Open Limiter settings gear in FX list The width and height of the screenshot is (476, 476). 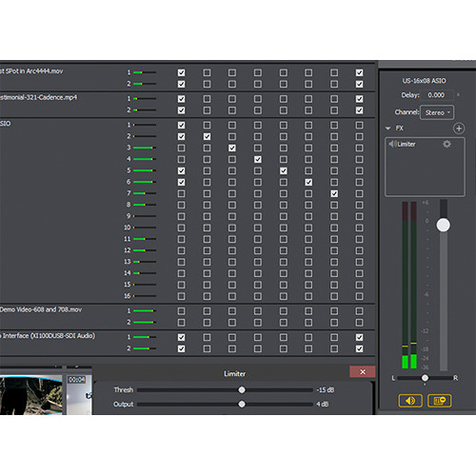tap(446, 144)
